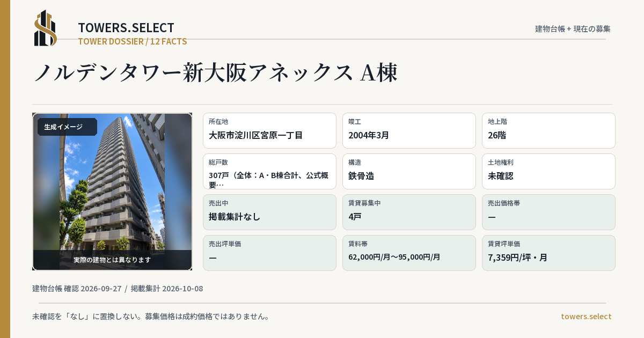Select the 構造 鉄骨造 card
This screenshot has width=644, height=338.
point(409,171)
